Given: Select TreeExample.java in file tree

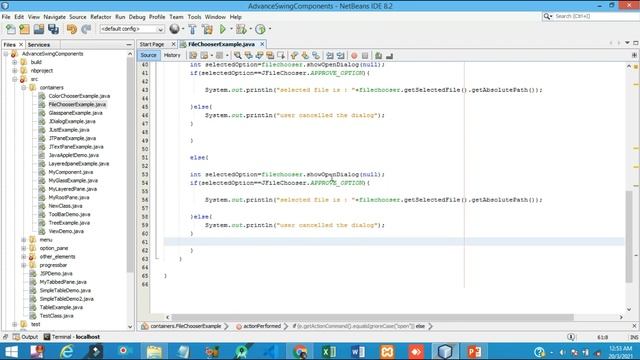Looking at the screenshot, I should pos(69,223).
